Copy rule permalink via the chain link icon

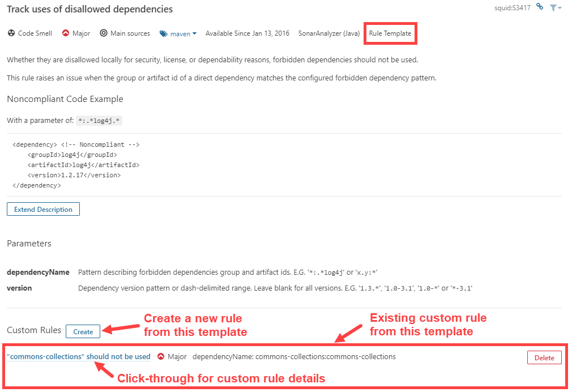pyautogui.click(x=539, y=7)
